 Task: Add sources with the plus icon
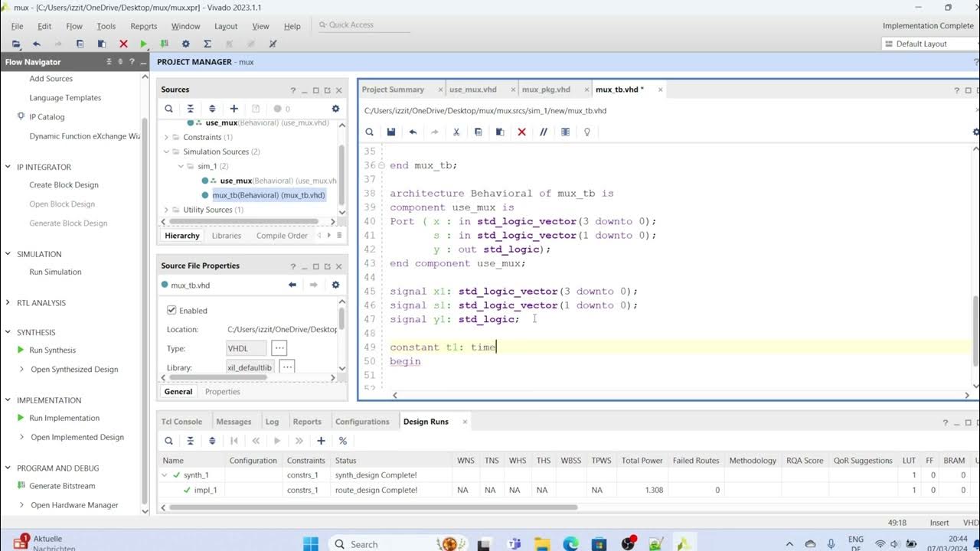[234, 109]
